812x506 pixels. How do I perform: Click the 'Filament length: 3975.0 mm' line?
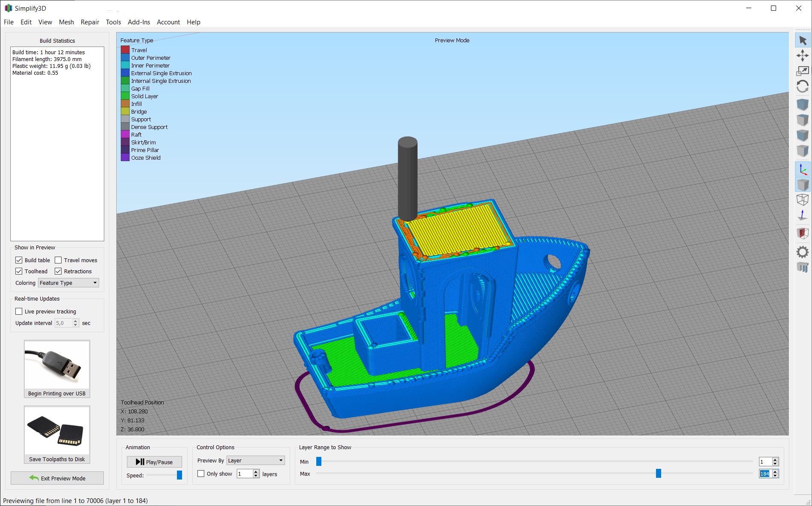(x=47, y=59)
